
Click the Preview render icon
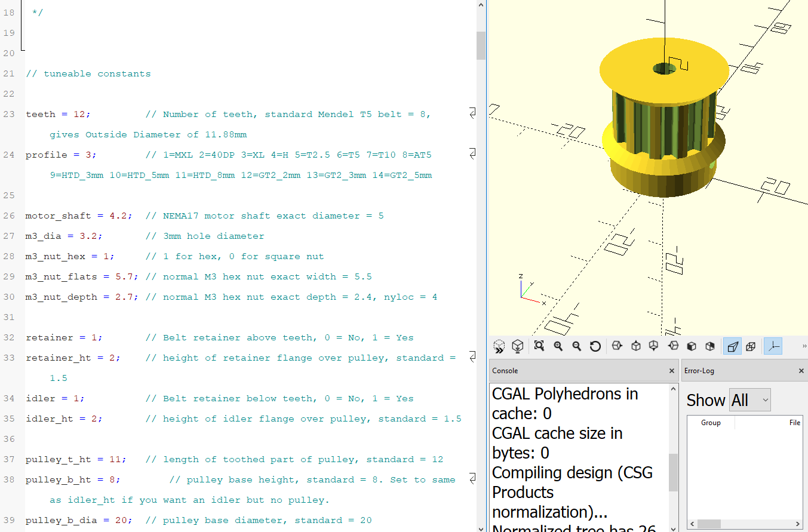[499, 346]
